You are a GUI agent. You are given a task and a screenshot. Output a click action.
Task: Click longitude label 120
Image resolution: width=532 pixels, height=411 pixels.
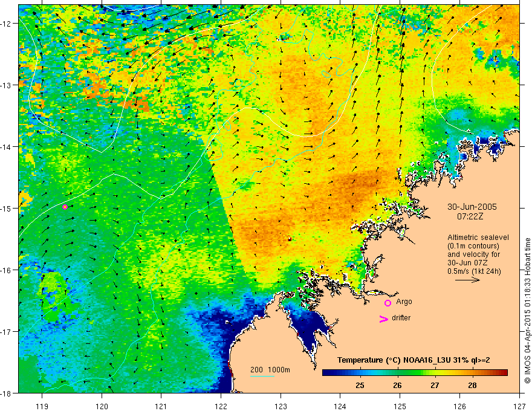pos(102,406)
